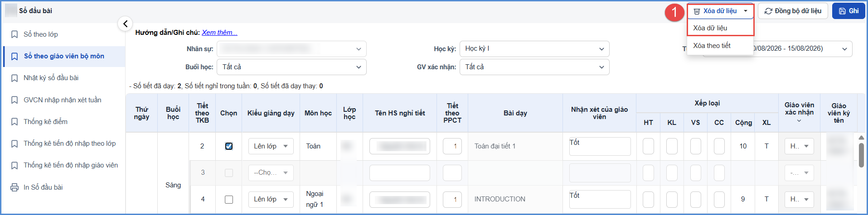The width and height of the screenshot is (868, 215).
Task: Click trash icon in Xóa dữ liệu button
Action: coord(697,11)
